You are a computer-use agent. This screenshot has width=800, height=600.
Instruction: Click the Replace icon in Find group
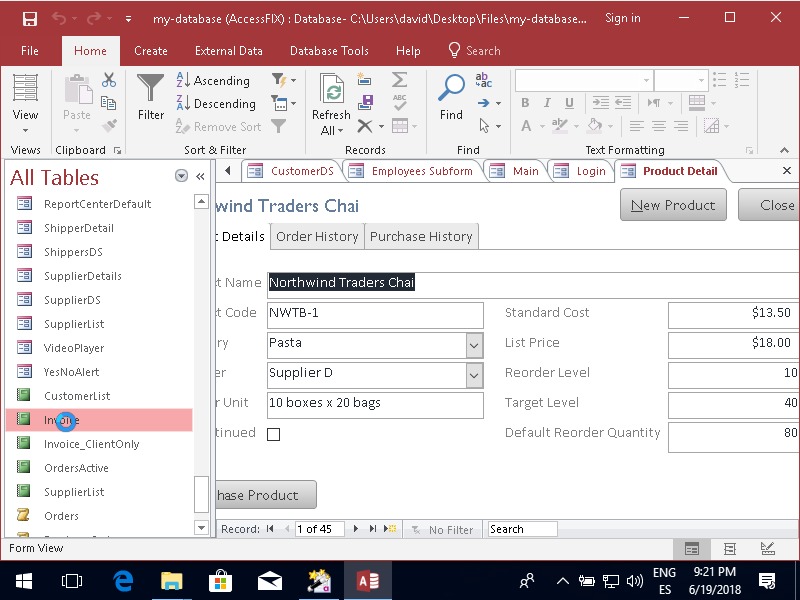click(x=483, y=80)
